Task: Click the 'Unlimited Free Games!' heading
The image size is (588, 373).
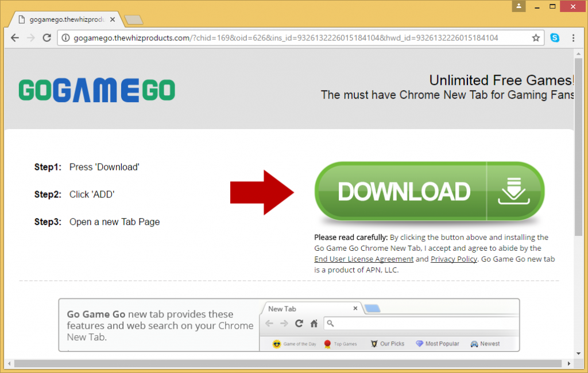Action: tap(501, 80)
